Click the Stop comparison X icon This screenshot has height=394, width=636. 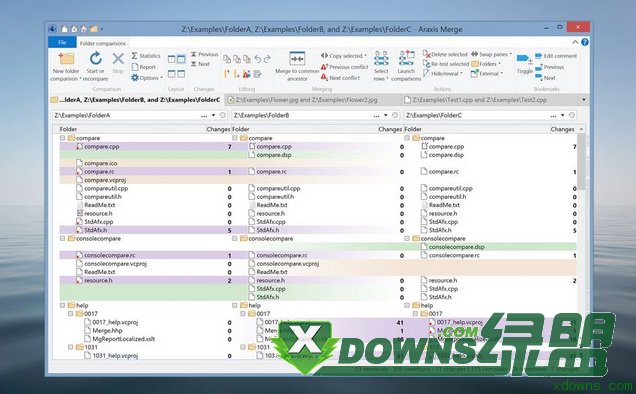[118, 59]
